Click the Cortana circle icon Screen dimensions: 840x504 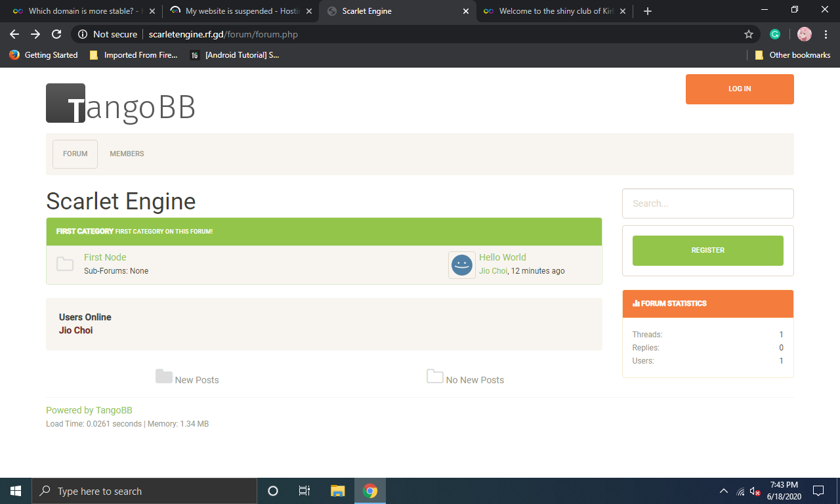tap(273, 491)
